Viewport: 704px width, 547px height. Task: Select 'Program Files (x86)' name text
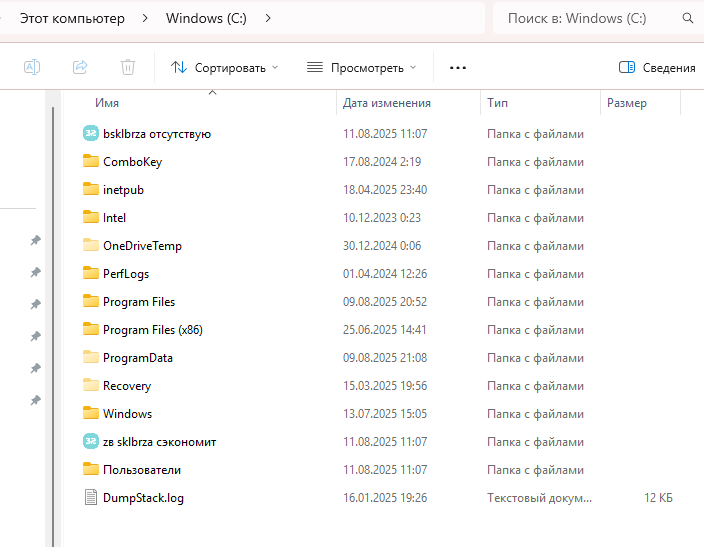point(153,330)
